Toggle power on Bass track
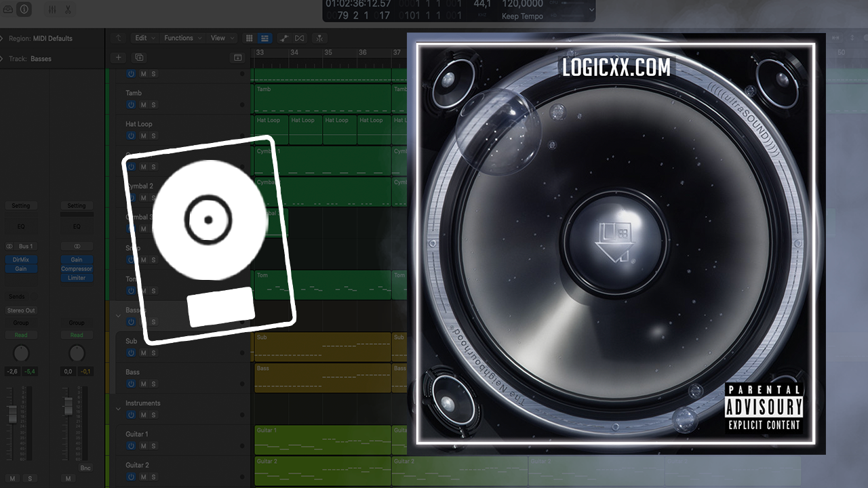 pos(131,384)
